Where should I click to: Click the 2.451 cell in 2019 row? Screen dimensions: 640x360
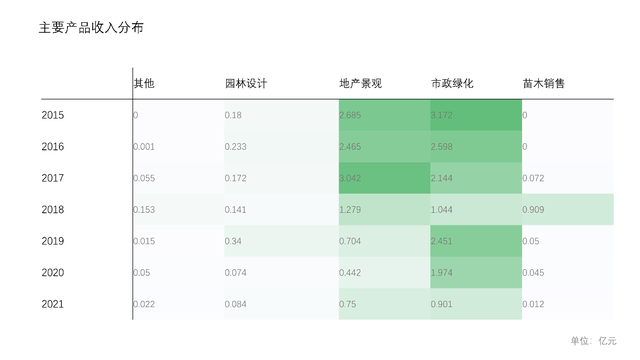pos(476,241)
